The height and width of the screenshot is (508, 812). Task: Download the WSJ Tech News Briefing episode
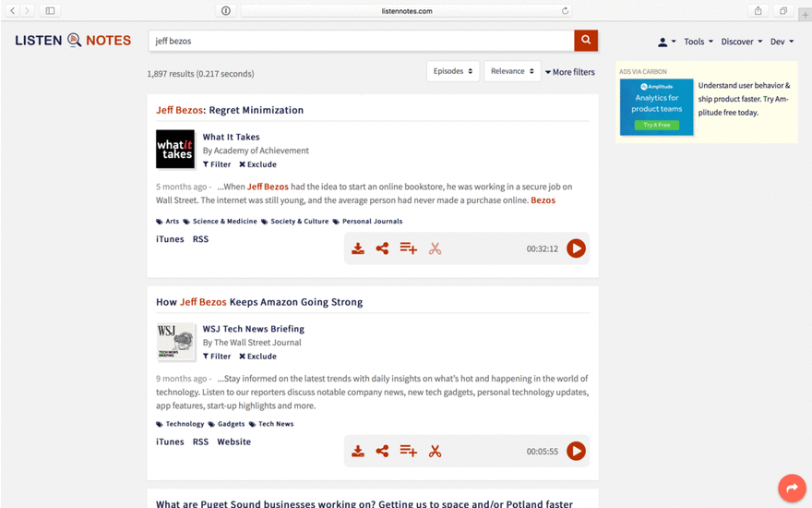pyautogui.click(x=358, y=452)
